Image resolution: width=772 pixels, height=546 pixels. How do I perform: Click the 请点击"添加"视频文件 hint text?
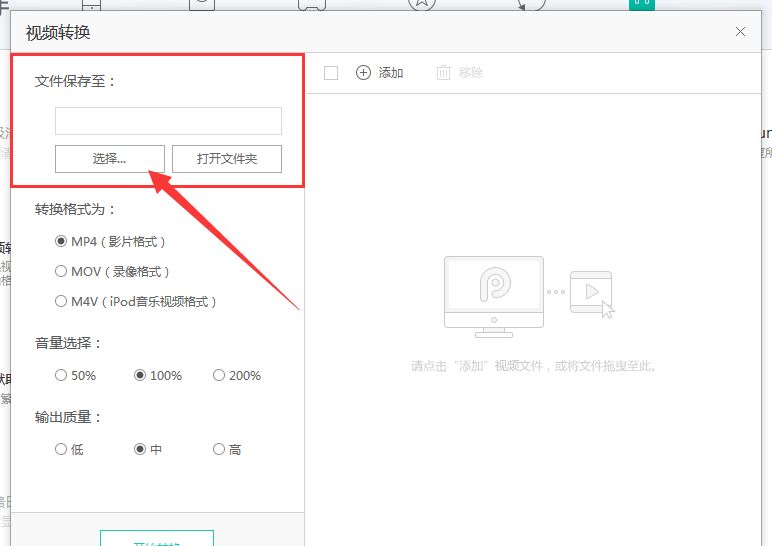pyautogui.click(x=534, y=366)
